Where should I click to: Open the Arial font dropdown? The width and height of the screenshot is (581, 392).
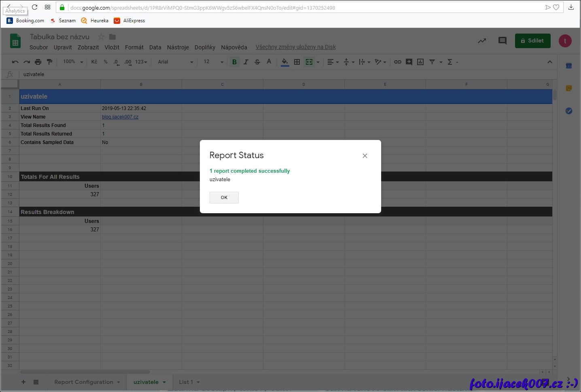pyautogui.click(x=176, y=62)
